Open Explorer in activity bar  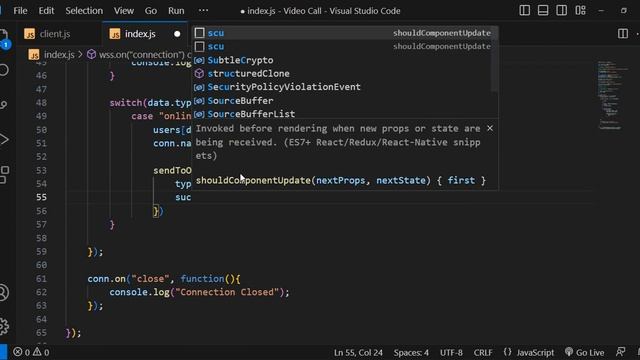click(4, 38)
